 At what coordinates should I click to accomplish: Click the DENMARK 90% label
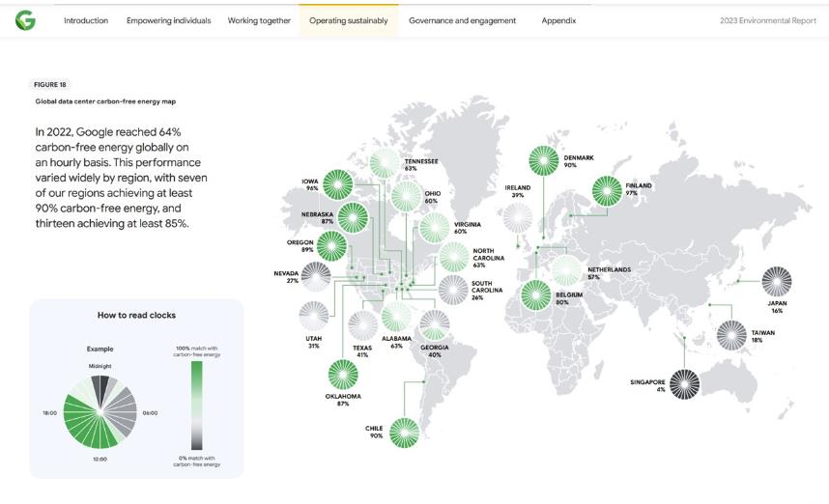pos(579,161)
